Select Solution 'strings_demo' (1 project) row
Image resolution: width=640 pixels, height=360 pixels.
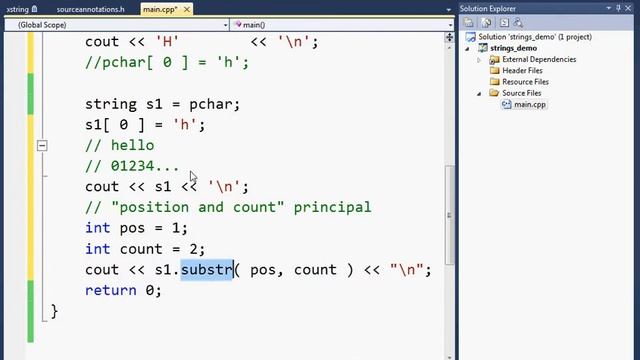(535, 37)
